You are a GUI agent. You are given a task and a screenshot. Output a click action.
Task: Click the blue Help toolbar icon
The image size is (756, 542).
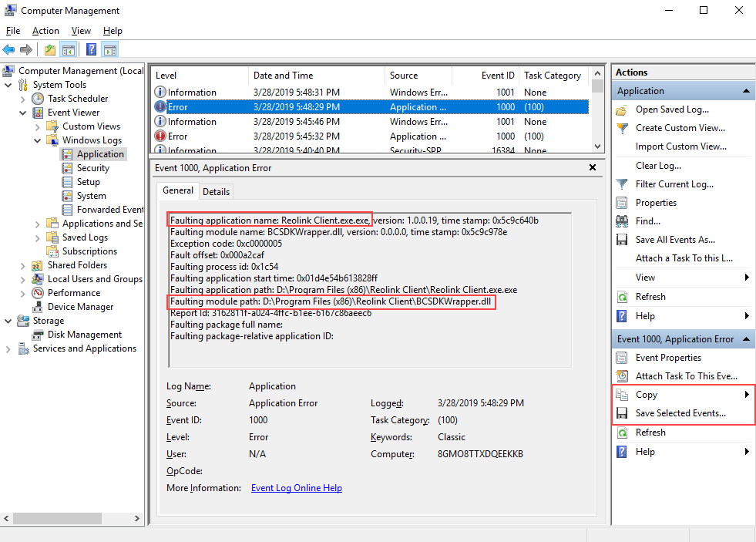pyautogui.click(x=91, y=49)
